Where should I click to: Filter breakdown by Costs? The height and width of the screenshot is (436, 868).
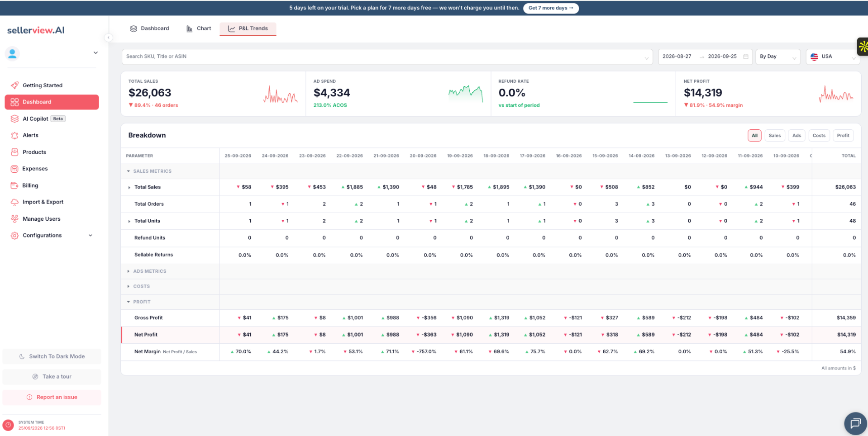point(819,135)
